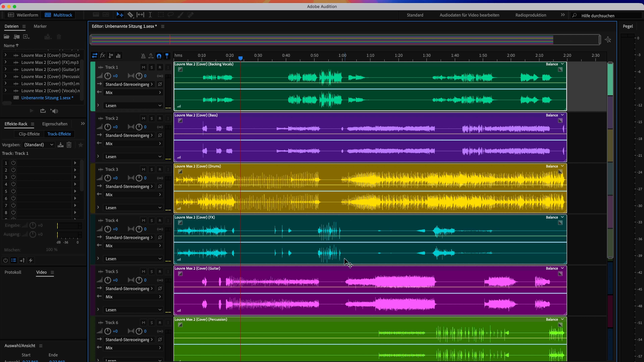Toggle power for effect slot 1
The width and height of the screenshot is (644, 362).
pyautogui.click(x=13, y=163)
